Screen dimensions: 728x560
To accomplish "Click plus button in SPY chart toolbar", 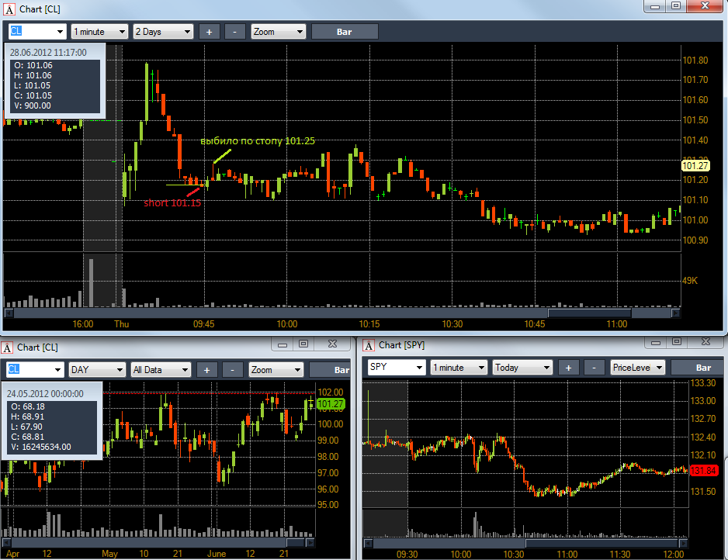I will coord(568,368).
